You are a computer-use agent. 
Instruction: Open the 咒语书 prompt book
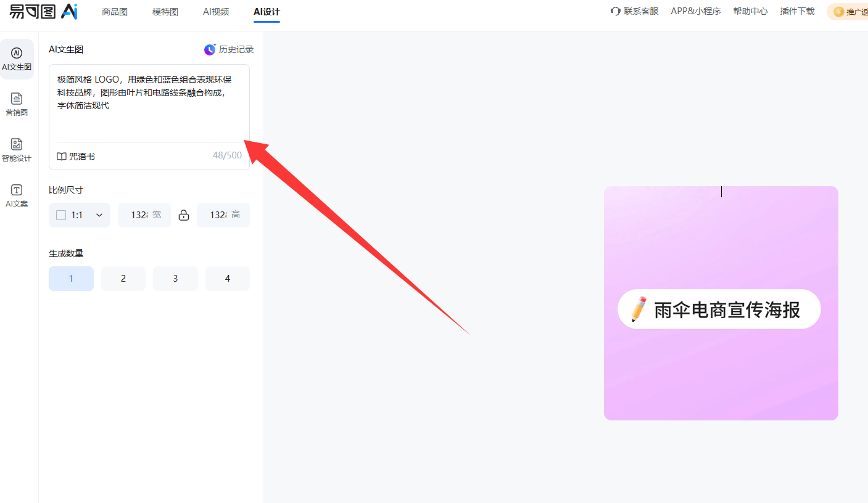point(76,157)
